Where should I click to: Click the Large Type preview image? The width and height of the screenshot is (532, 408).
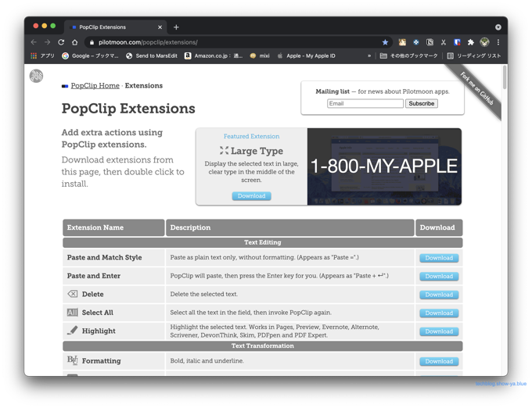384,166
